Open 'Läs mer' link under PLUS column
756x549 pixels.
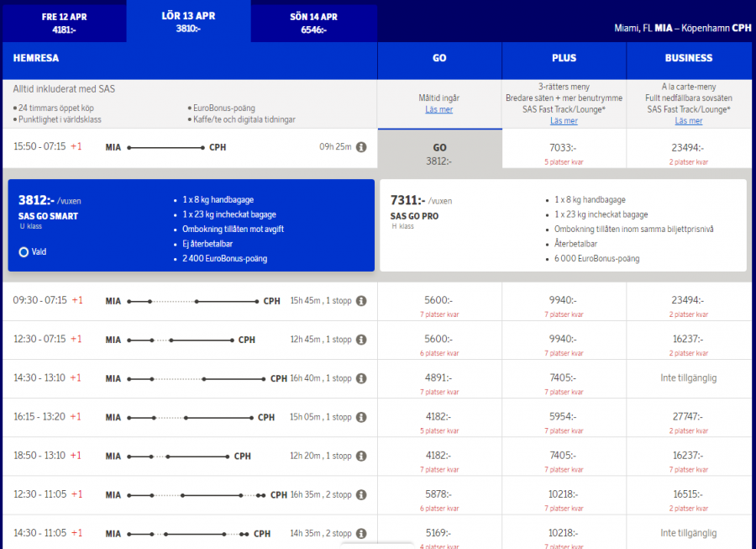coord(564,121)
